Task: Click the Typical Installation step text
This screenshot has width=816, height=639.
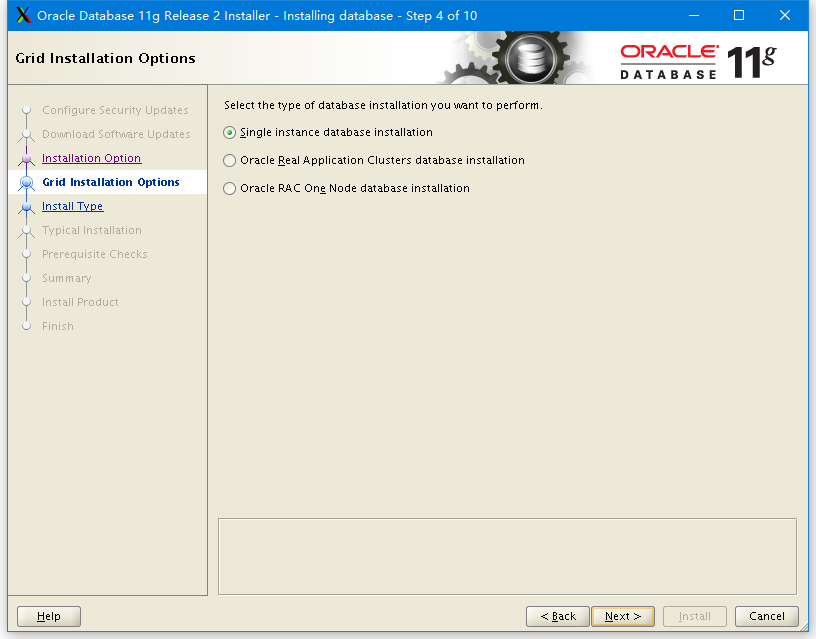Action: (92, 230)
